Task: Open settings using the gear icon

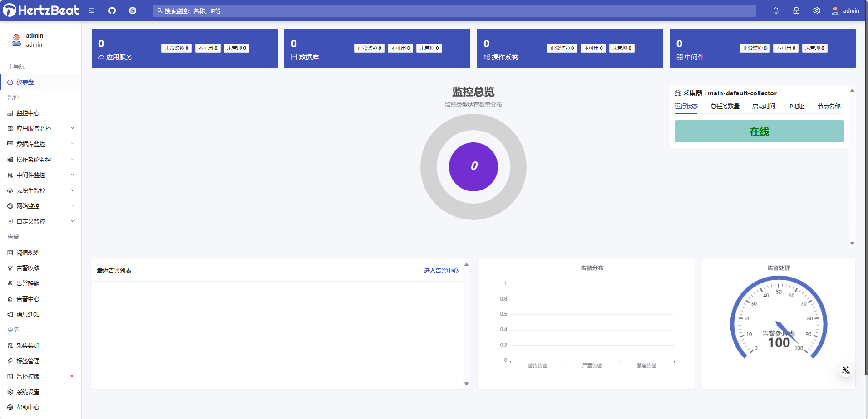Action: point(817,10)
